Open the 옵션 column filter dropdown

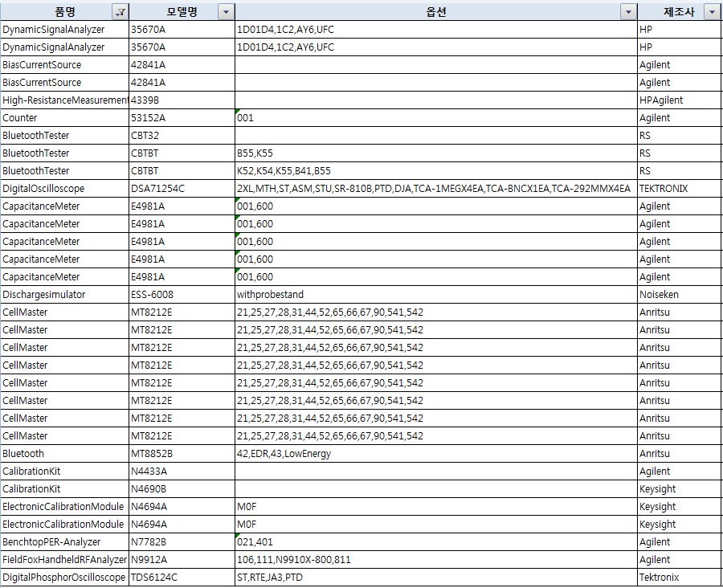[x=627, y=12]
